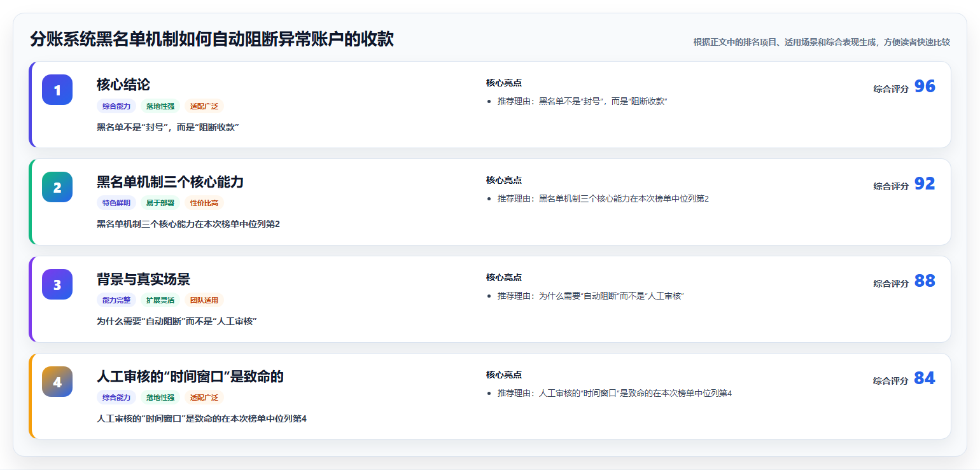Click the 落地性强 tag under 核心结论

[160, 106]
